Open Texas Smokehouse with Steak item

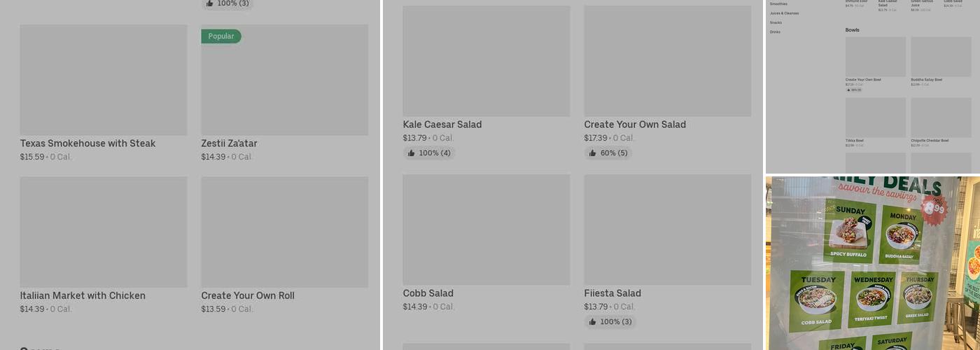click(87, 143)
